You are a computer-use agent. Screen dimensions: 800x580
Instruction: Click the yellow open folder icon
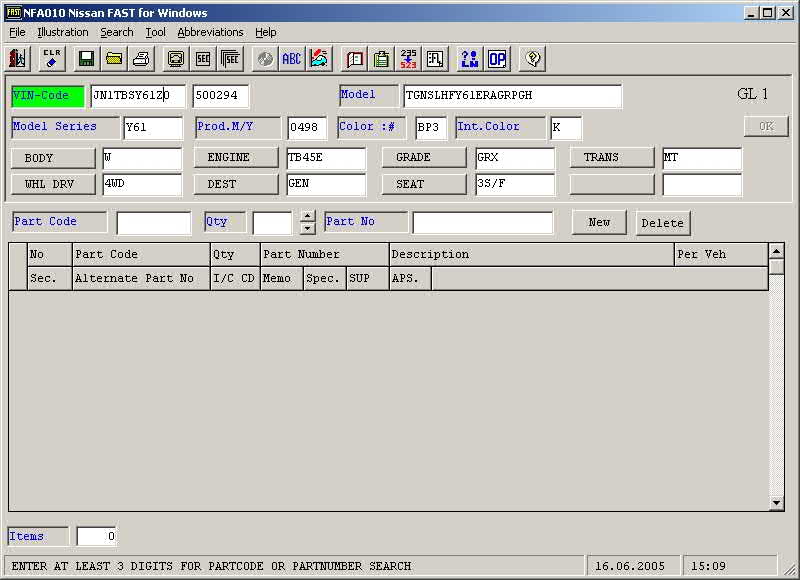coord(114,59)
